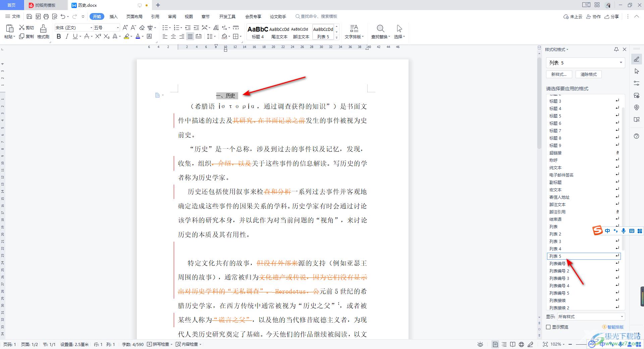Toggle justify alignment

[x=190, y=36]
